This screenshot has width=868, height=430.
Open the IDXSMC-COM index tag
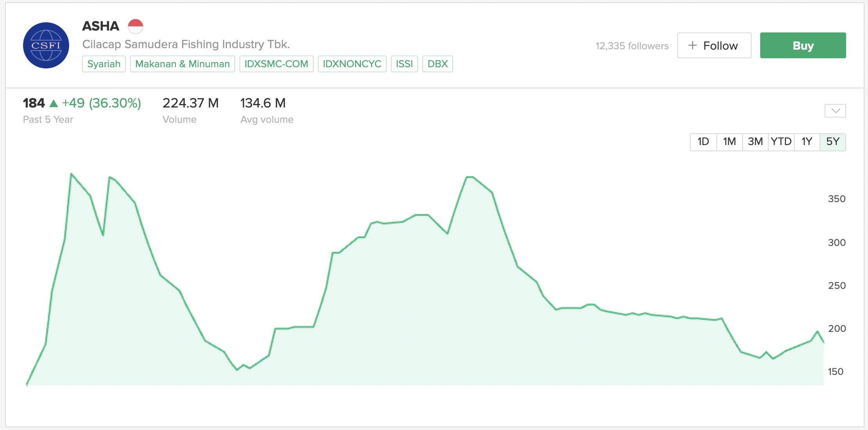click(x=276, y=64)
